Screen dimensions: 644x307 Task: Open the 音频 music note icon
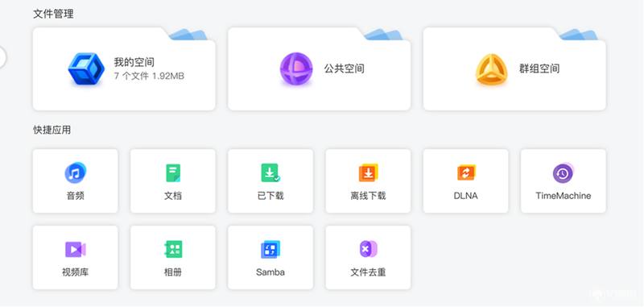tap(75, 172)
